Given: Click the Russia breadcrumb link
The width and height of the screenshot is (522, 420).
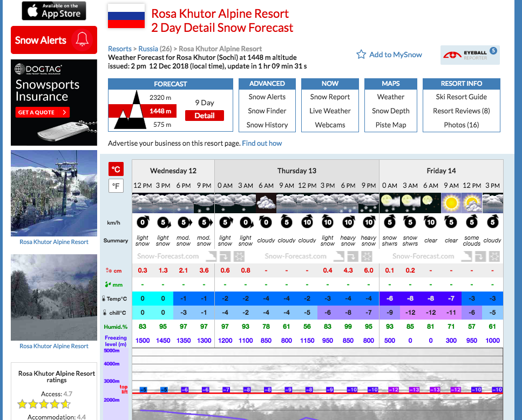Looking at the screenshot, I should tap(148, 49).
